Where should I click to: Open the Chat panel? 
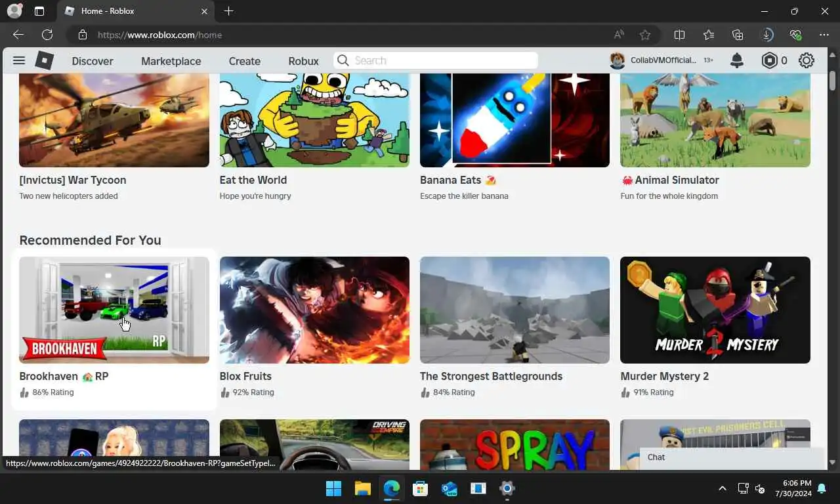[732, 458]
